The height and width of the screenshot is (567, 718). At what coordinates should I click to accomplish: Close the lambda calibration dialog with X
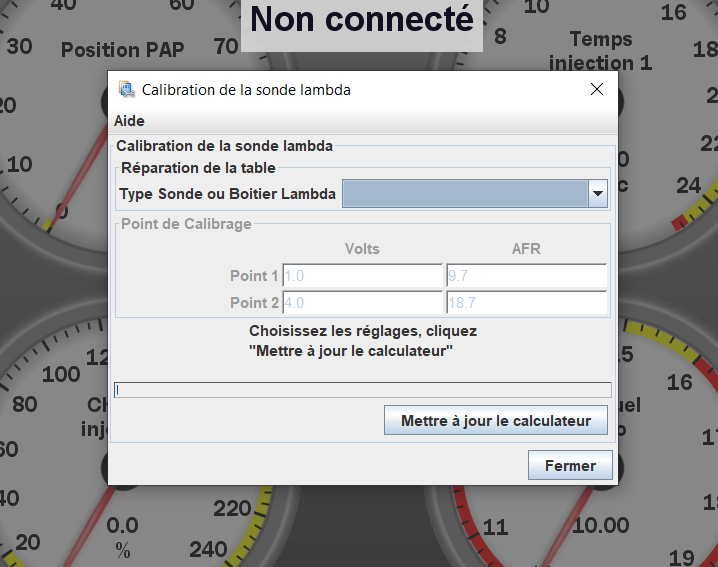point(597,89)
